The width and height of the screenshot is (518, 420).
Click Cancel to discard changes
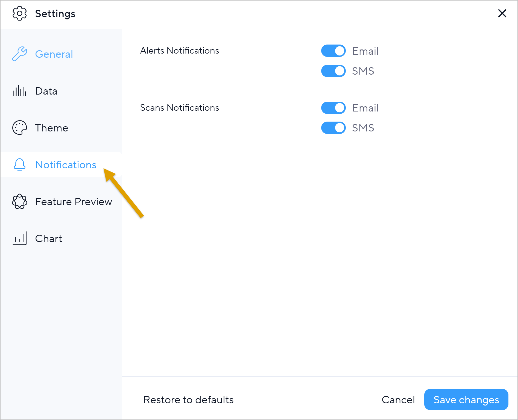tap(398, 400)
